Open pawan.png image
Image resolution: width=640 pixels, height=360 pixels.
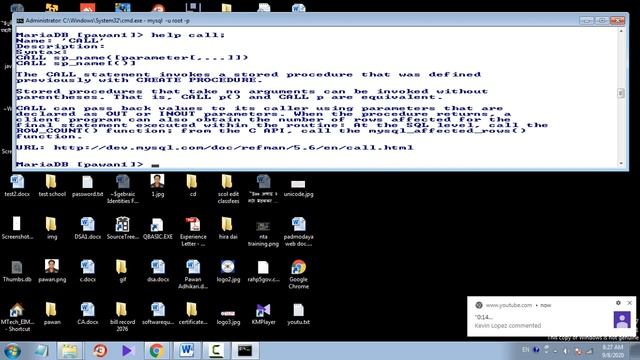coord(52,271)
